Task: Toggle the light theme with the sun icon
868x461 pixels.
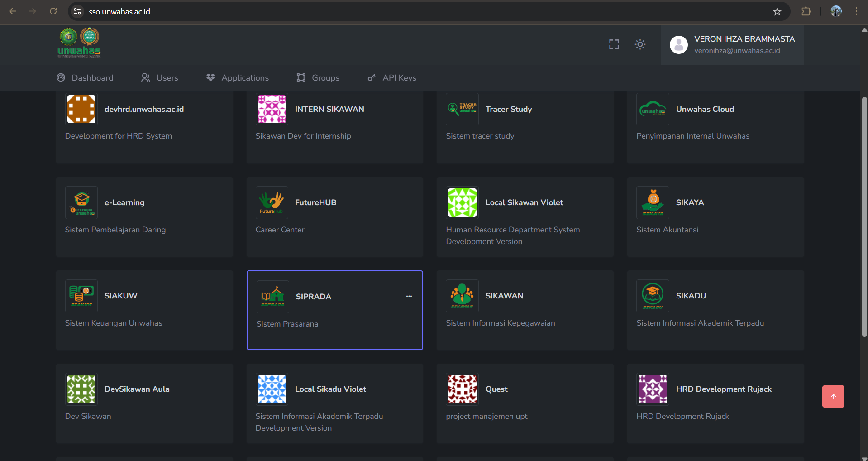Action: (x=640, y=44)
